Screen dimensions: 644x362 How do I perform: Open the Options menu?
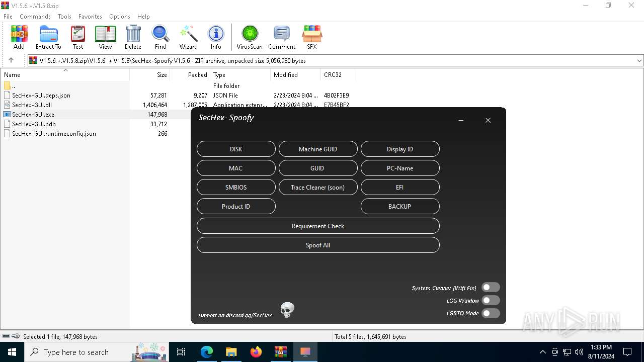pyautogui.click(x=120, y=16)
